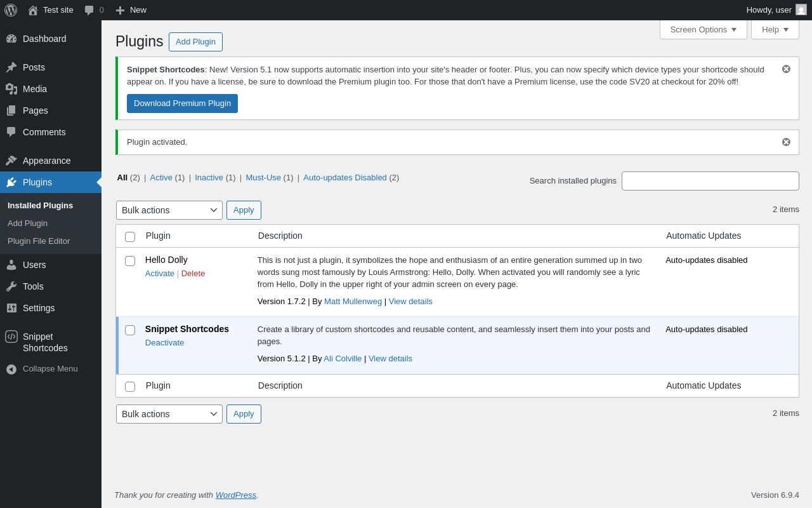The height and width of the screenshot is (508, 812).
Task: Open the Snippet Shortcodes code icon
Action: 11,337
